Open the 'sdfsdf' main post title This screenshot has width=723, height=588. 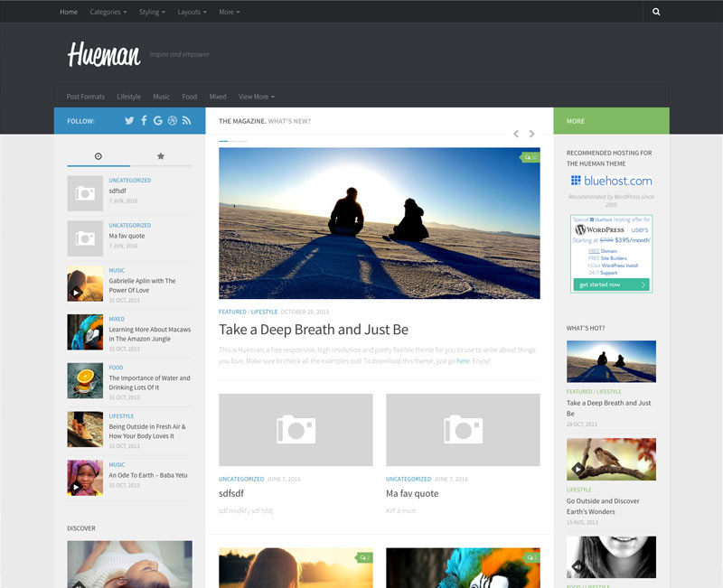[231, 493]
